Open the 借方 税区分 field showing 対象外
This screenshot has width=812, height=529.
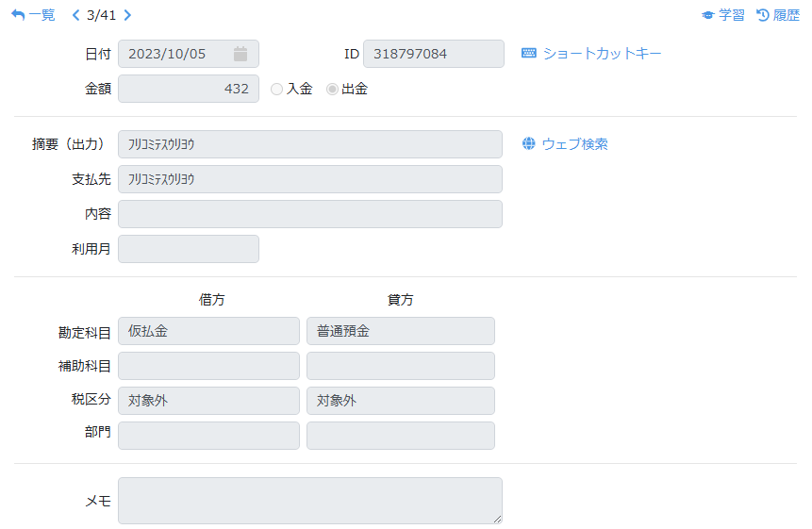(208, 401)
